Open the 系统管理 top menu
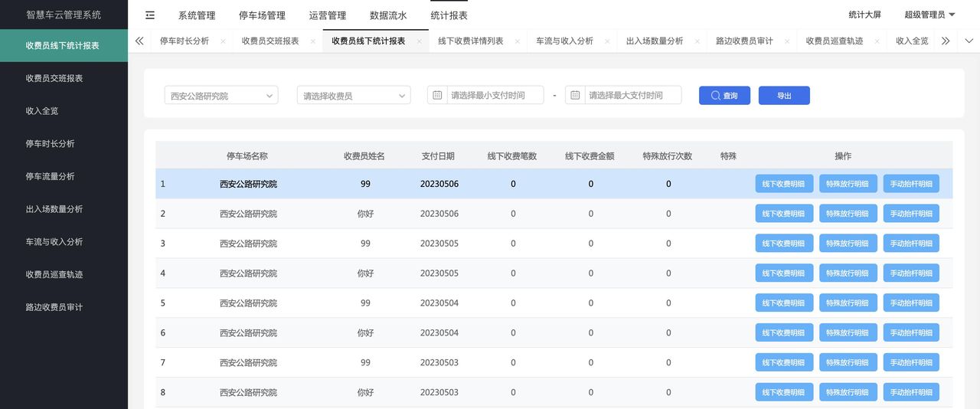 click(197, 15)
